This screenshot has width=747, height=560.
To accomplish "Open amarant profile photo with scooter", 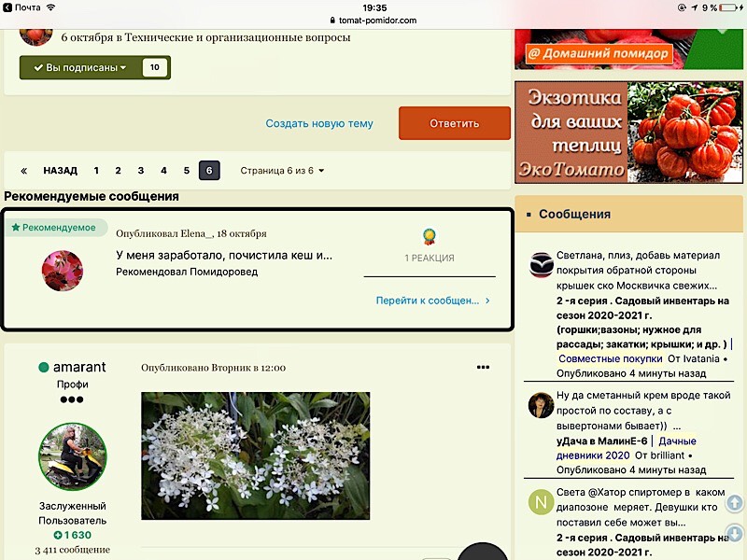I will [x=73, y=456].
